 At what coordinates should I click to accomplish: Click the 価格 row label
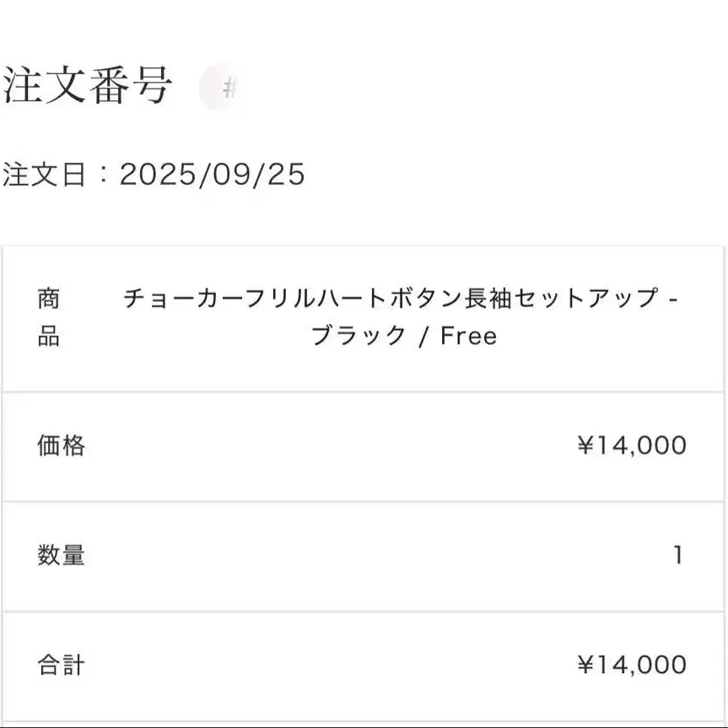(x=61, y=445)
